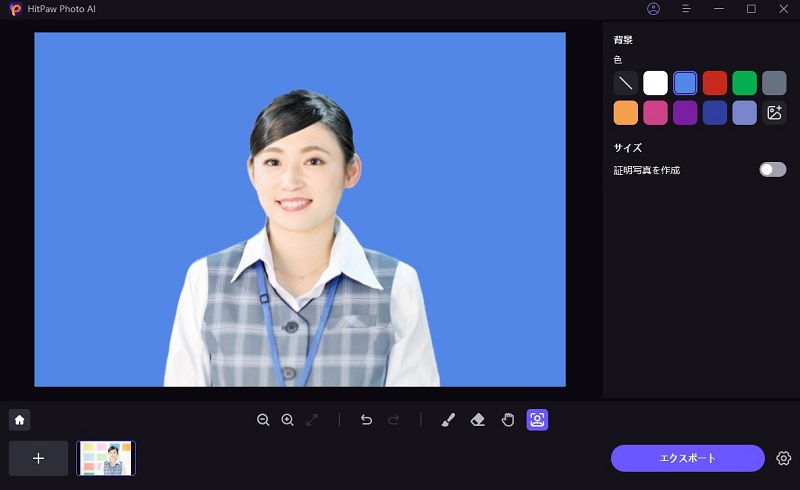Choose the no-background slash swatch
The image size is (800, 490).
coord(626,83)
